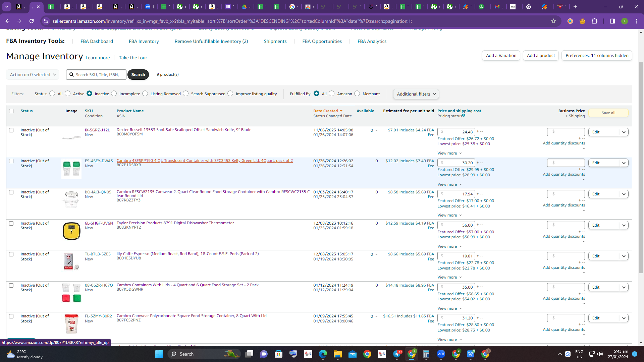
Task: Show hidden system tray icons
Action: click(559, 354)
